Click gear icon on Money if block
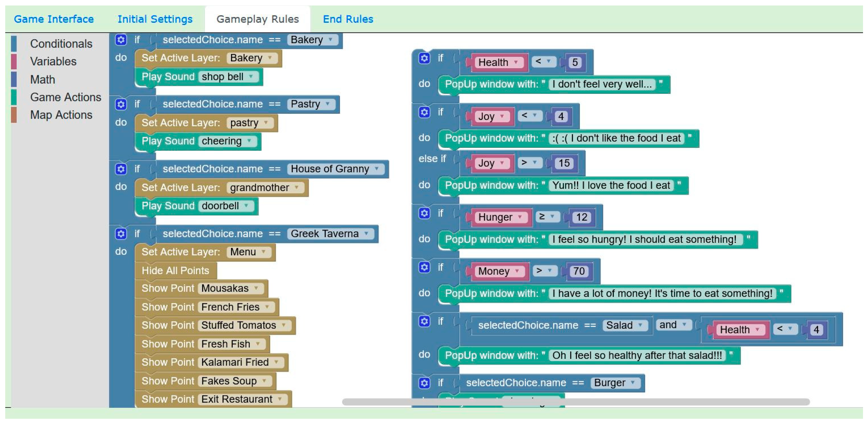 424,267
